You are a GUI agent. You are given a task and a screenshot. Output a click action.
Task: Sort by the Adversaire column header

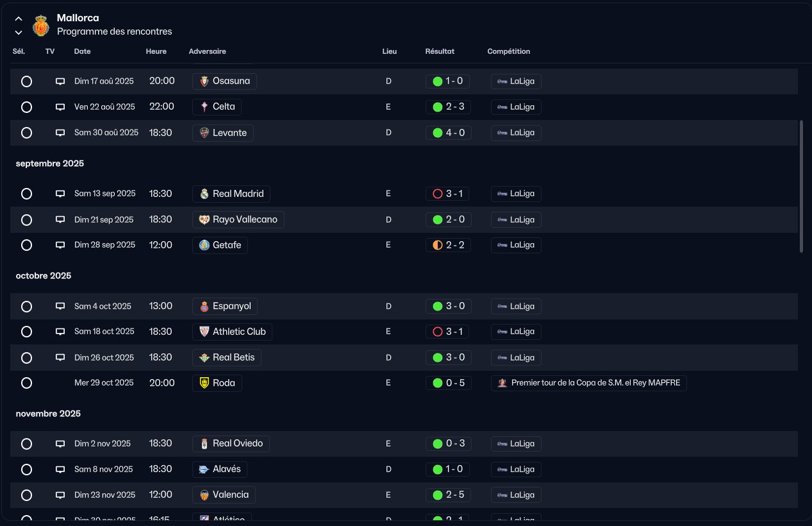(x=207, y=51)
